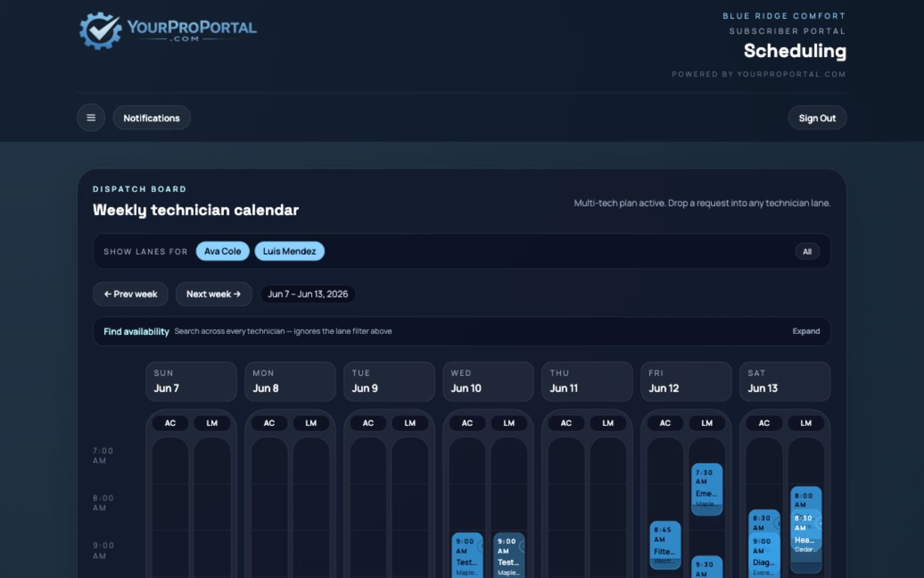This screenshot has height=578, width=924.
Task: Go to Next week
Action: click(x=214, y=294)
